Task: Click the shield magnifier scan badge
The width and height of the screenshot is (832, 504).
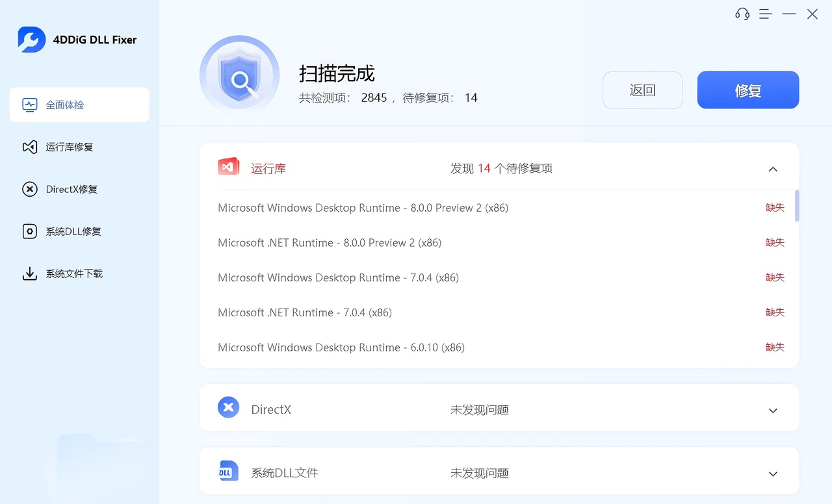Action: click(239, 74)
